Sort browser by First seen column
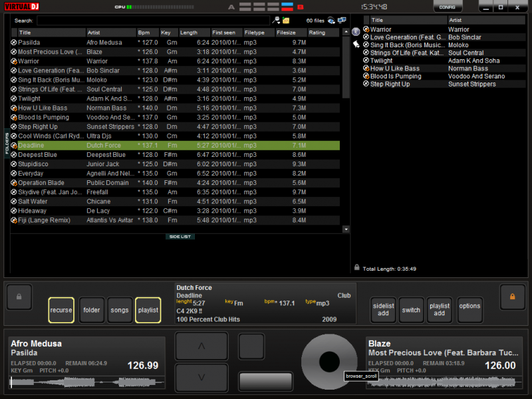This screenshot has height=399, width=532. click(x=227, y=33)
